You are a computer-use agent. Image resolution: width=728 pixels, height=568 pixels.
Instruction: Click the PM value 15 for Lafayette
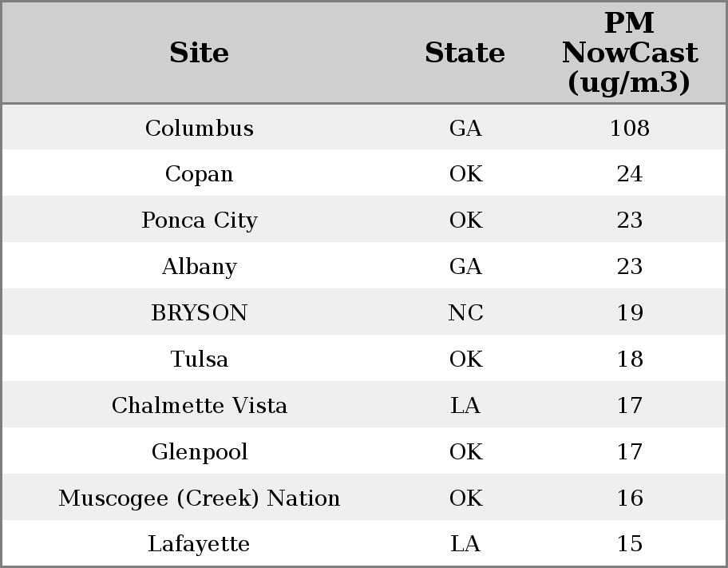point(629,544)
